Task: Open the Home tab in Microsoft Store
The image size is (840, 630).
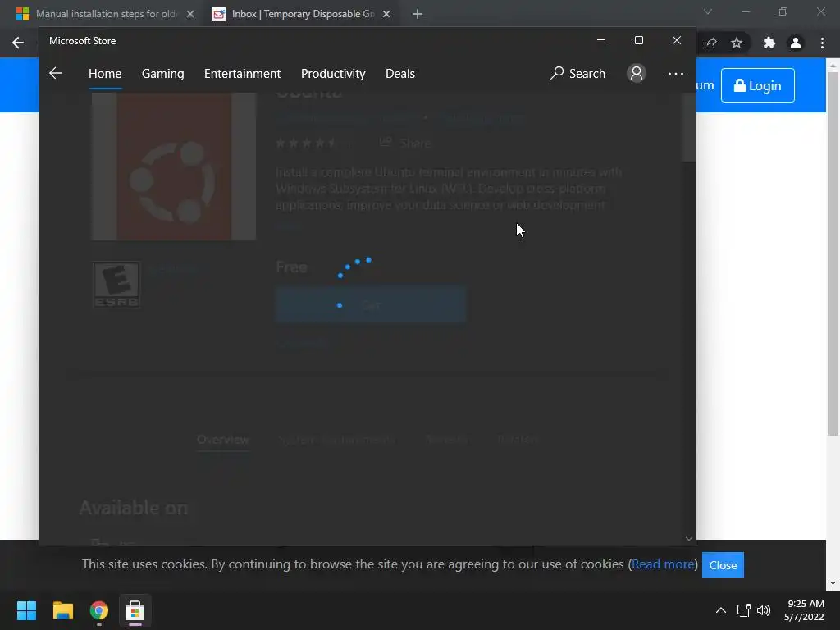Action: pyautogui.click(x=105, y=73)
